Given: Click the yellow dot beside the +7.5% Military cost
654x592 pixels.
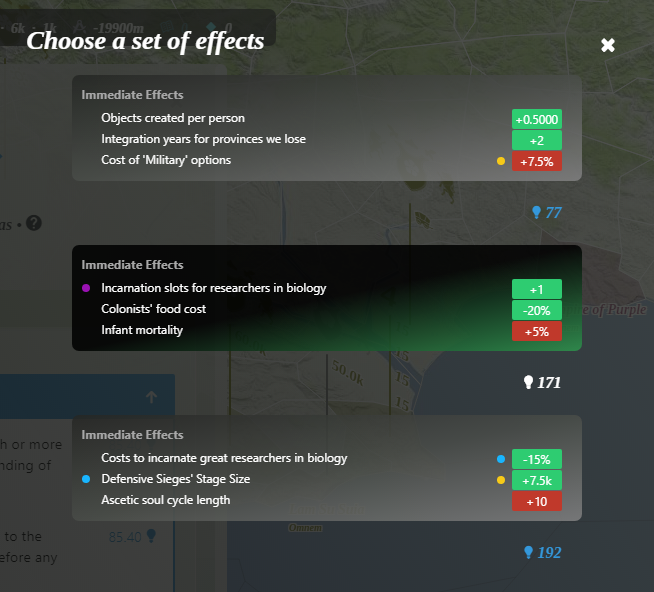Looking at the screenshot, I should click(500, 161).
